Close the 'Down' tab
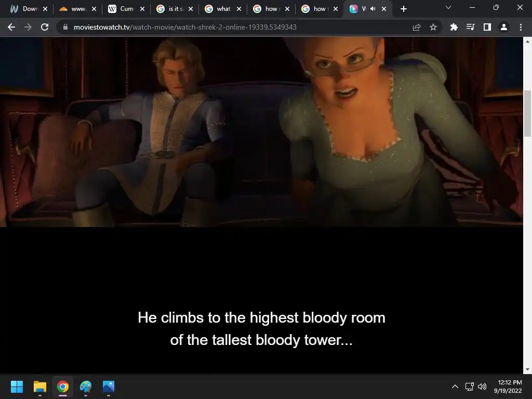The image size is (532, 399). [x=45, y=9]
